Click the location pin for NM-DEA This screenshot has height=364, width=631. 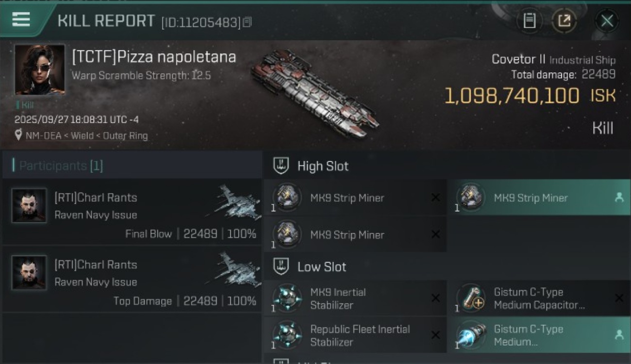pyautogui.click(x=18, y=135)
